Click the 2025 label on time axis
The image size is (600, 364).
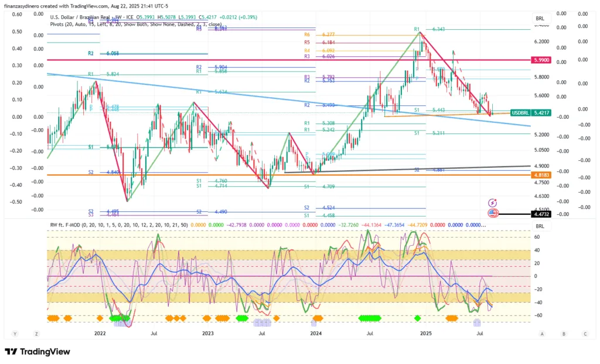pos(426,334)
